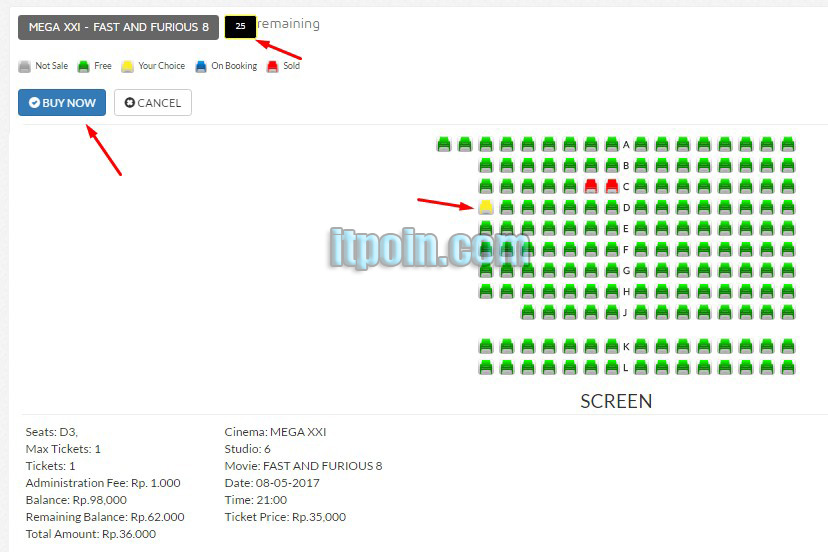Select the seat immediately left of the D label

tap(611, 207)
